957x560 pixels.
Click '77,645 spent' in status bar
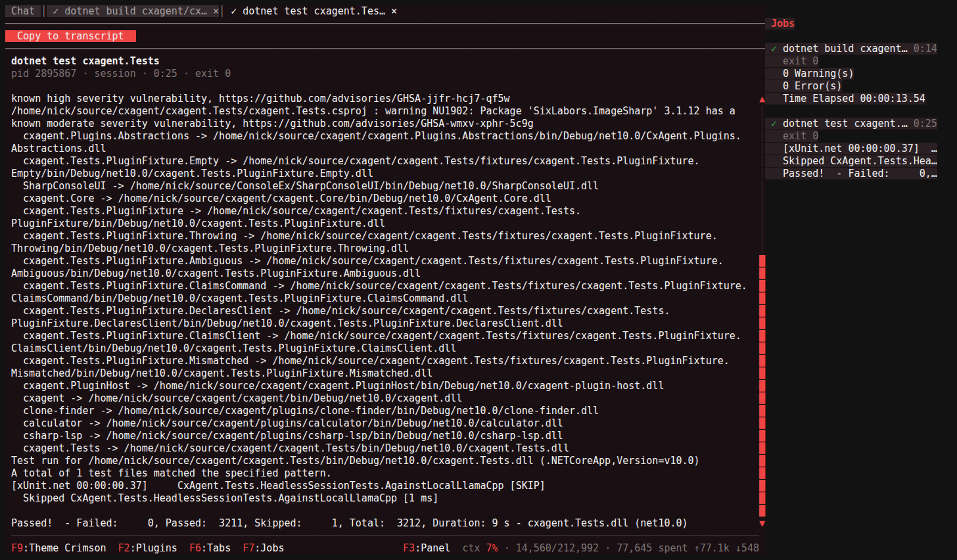coord(652,548)
